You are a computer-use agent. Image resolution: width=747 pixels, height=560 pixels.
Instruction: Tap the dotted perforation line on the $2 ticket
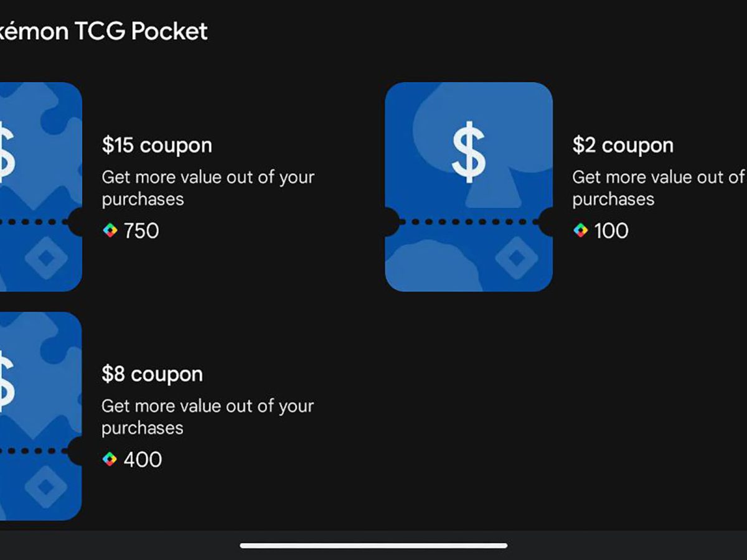tap(468, 222)
